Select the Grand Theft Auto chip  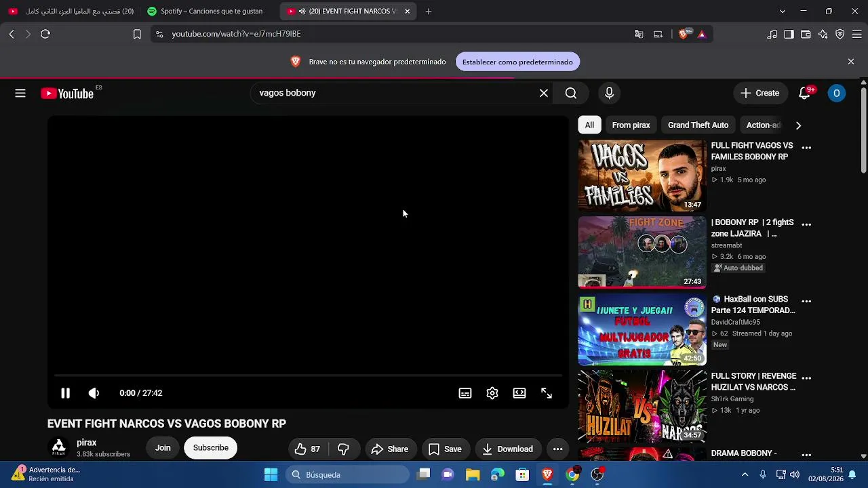pos(698,125)
